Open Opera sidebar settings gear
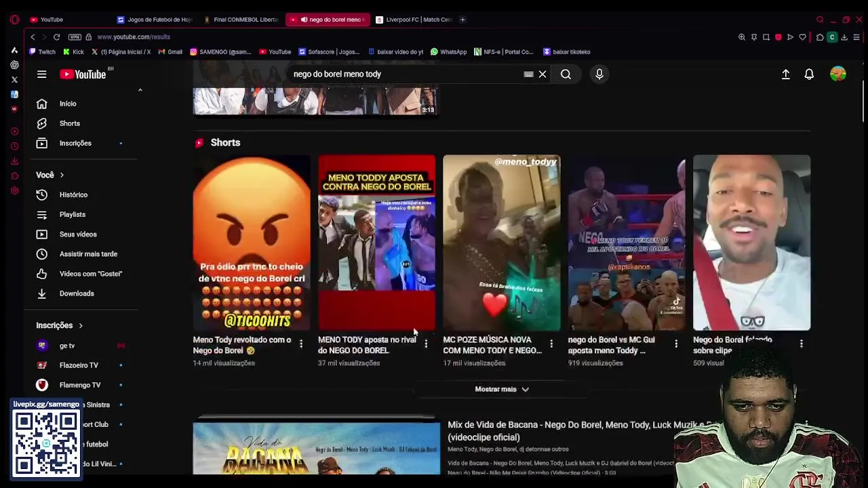 pyautogui.click(x=14, y=190)
